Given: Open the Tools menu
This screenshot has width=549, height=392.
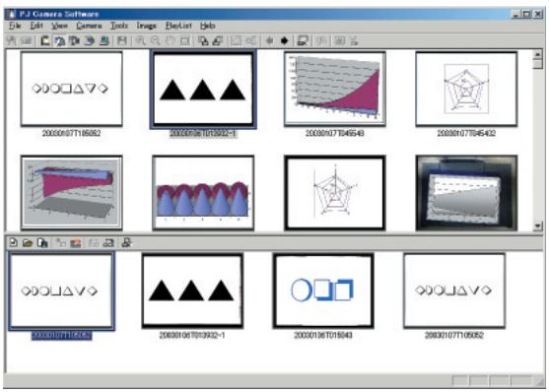Looking at the screenshot, I should pos(119,26).
